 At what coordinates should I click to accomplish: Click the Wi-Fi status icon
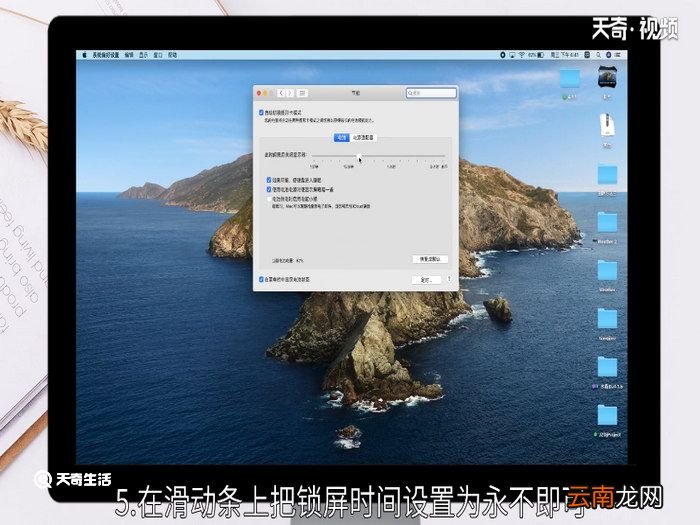point(521,55)
